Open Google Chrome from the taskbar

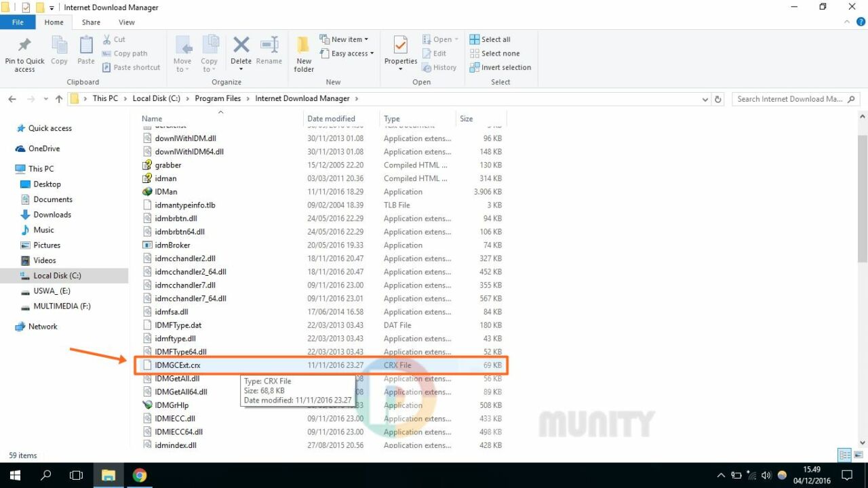(140, 475)
